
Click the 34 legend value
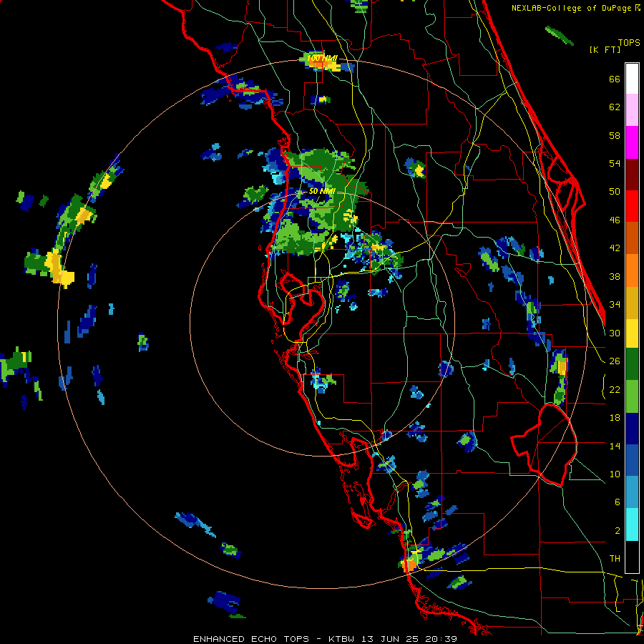coord(615,304)
